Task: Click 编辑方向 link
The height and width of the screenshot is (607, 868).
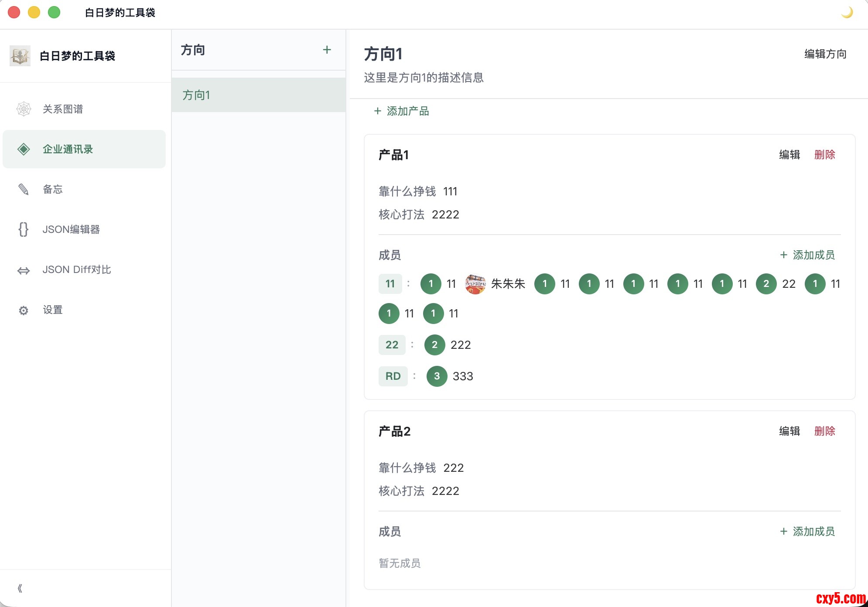Action: click(x=825, y=54)
